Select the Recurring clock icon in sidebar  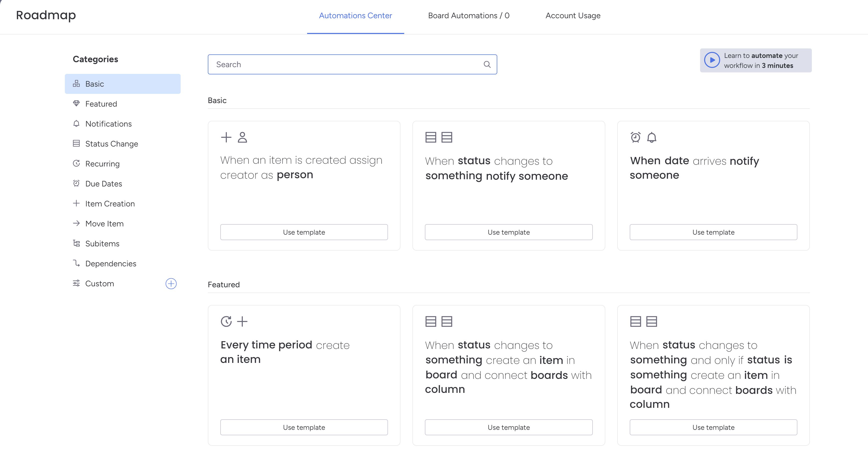(77, 163)
